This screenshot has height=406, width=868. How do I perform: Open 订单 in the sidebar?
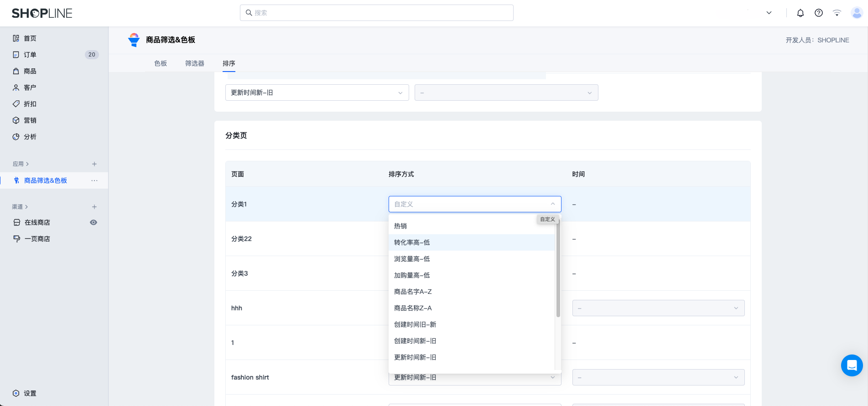(x=30, y=55)
